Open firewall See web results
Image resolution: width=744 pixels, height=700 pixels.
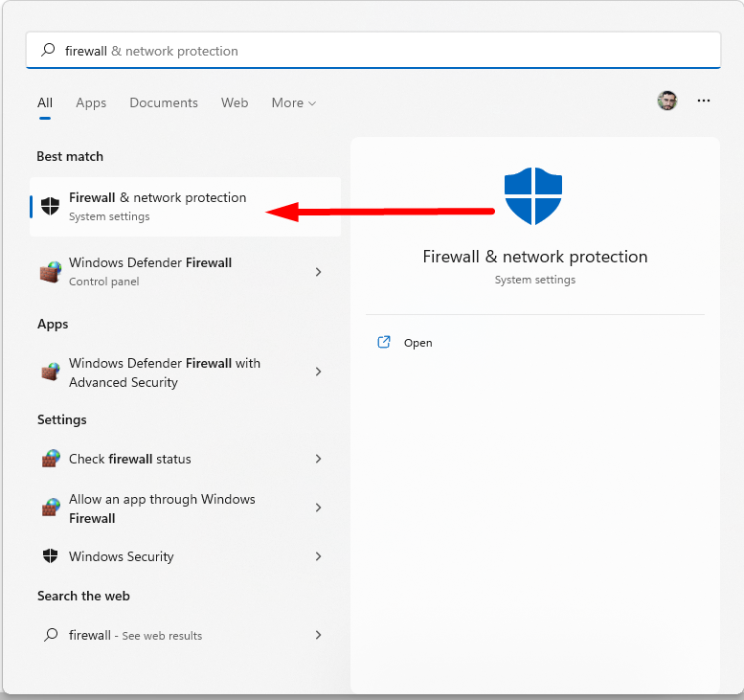[185, 635]
